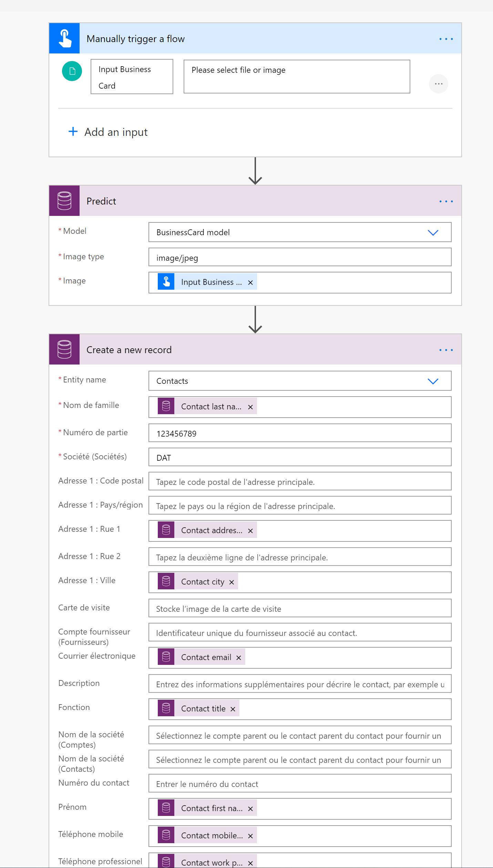Image resolution: width=493 pixels, height=868 pixels.
Task: Collapse the Create a new record header
Action: (x=255, y=349)
